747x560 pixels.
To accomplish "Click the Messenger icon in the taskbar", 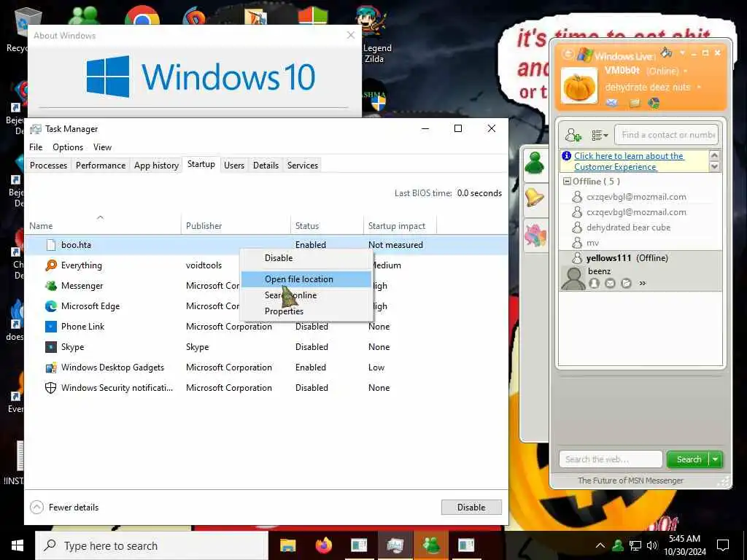I will tap(430, 545).
